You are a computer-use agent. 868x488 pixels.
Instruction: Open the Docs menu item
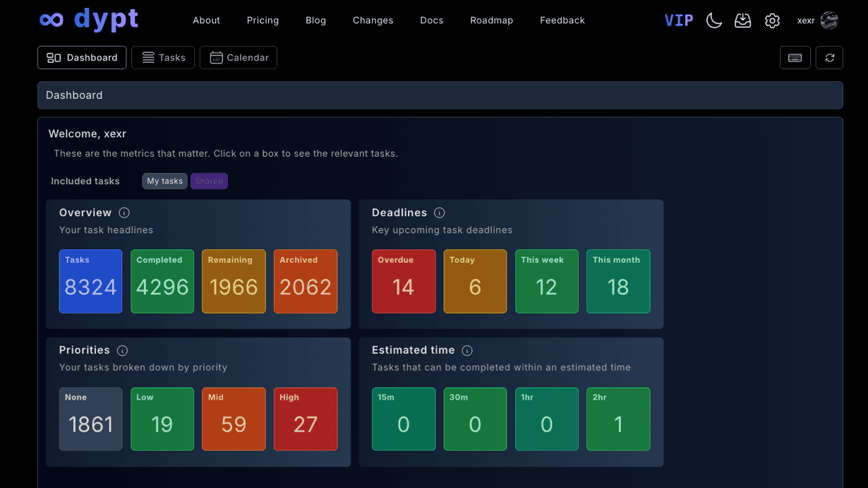(431, 20)
